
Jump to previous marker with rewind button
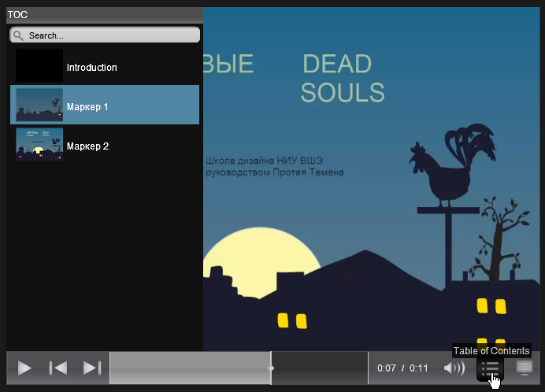(x=58, y=368)
